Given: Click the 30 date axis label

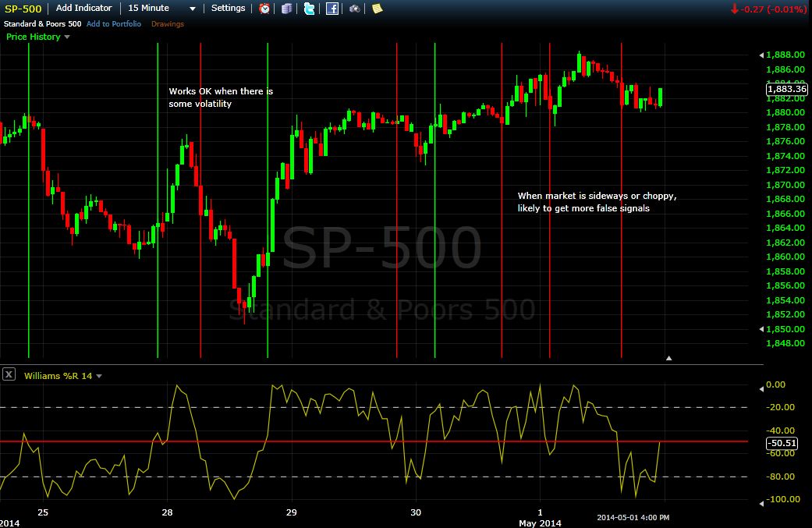Looking at the screenshot, I should pos(416,512).
